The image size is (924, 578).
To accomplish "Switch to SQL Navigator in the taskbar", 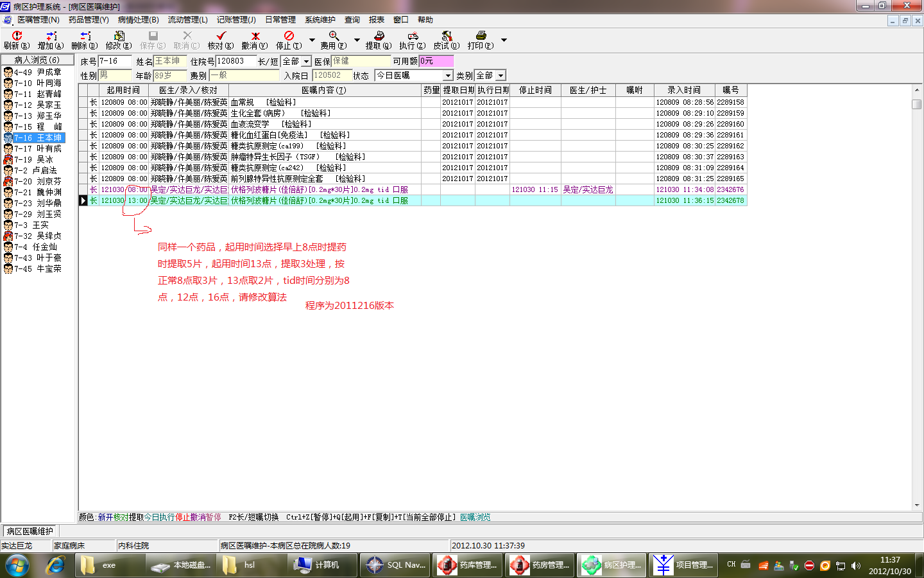I will pyautogui.click(x=394, y=565).
